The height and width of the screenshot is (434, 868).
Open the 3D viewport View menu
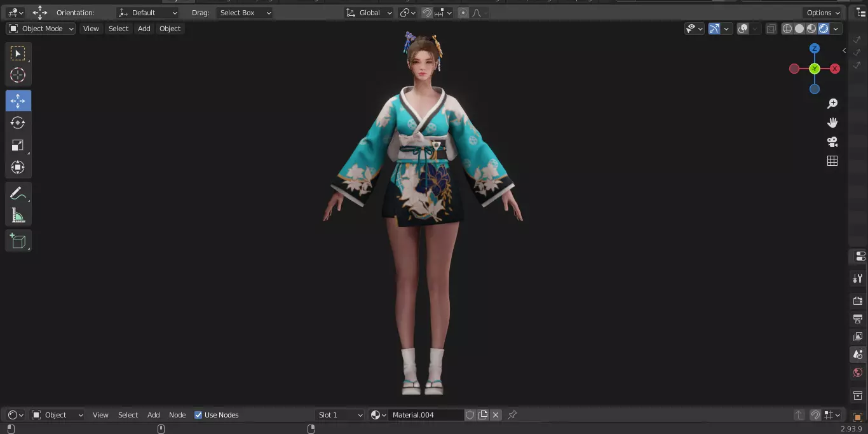[91, 29]
